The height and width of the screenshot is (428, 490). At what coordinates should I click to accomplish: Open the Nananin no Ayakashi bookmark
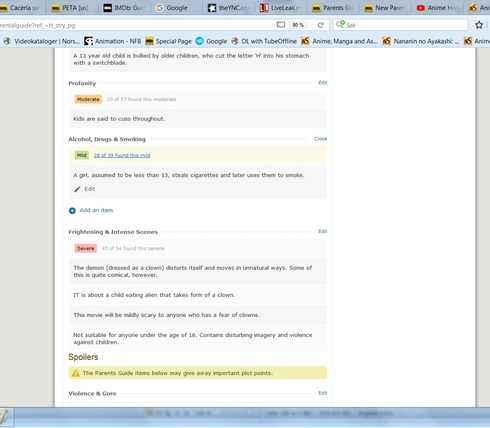(421, 41)
